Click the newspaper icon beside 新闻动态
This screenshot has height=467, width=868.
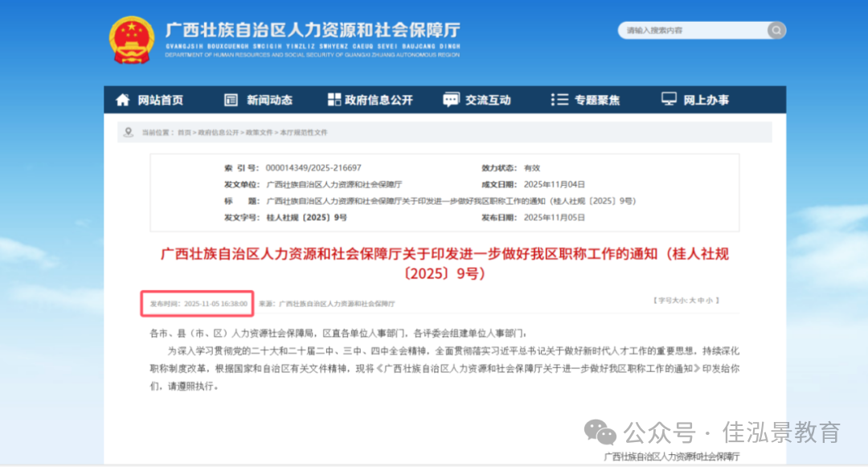tap(231, 100)
